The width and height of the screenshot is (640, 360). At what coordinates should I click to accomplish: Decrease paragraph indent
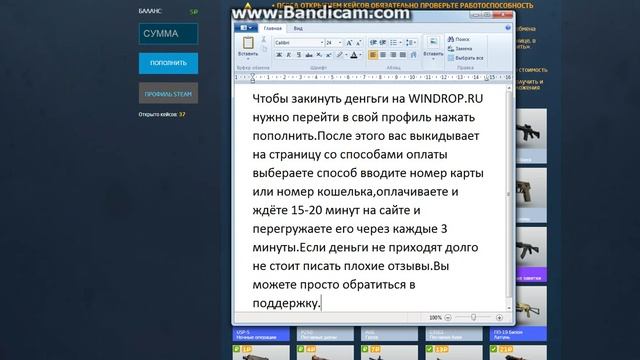pos(373,42)
